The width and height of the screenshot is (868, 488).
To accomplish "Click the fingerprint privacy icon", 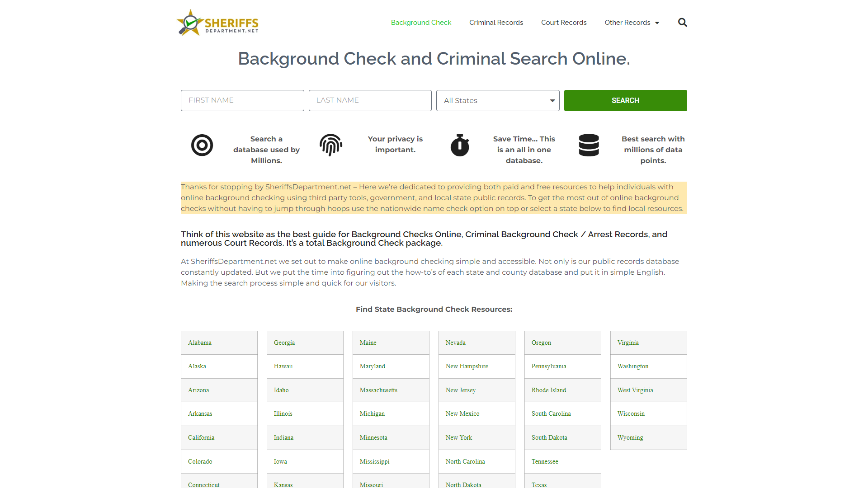I will point(331,145).
